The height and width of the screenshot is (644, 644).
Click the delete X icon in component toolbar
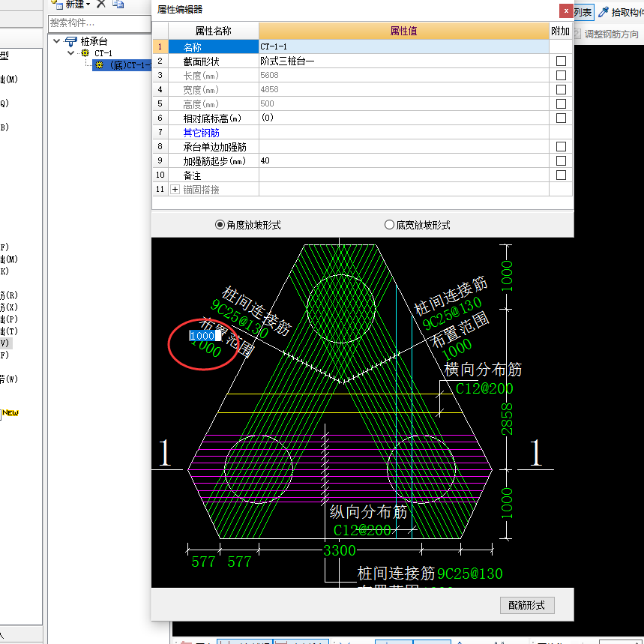click(101, 4)
